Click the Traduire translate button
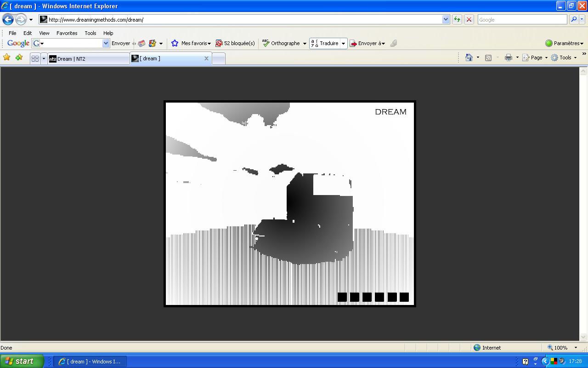This screenshot has height=368, width=588. point(325,43)
